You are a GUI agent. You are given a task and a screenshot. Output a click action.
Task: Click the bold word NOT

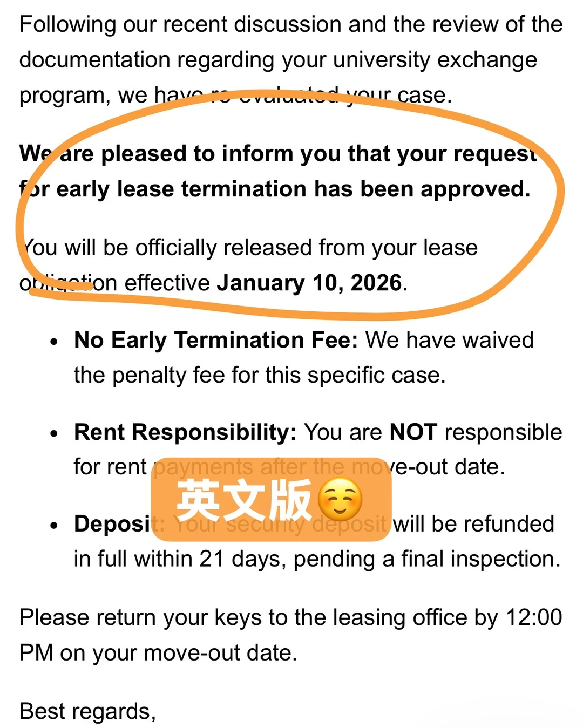point(413,432)
